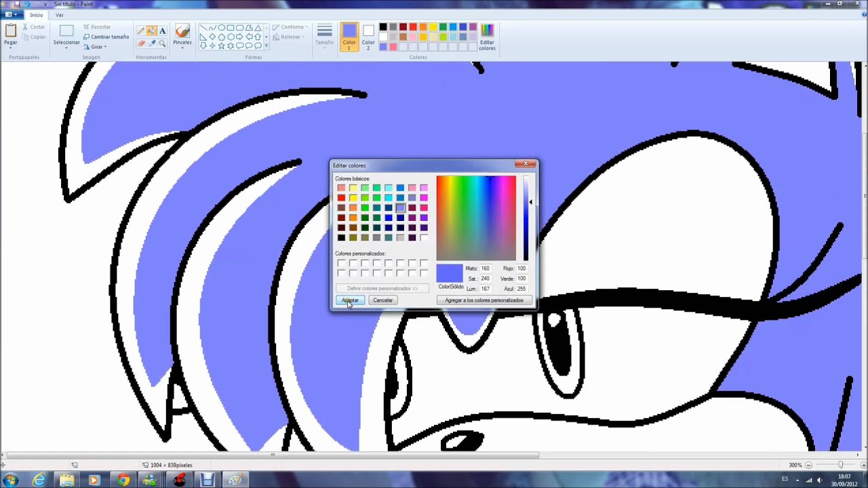Click the Paint icon in the taskbar
The image size is (868, 488).
coord(235,480)
